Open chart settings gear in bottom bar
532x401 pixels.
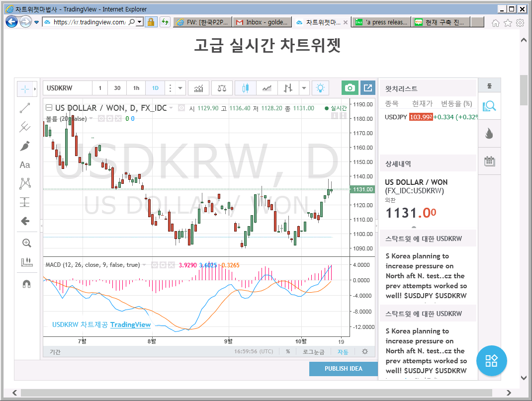point(365,351)
